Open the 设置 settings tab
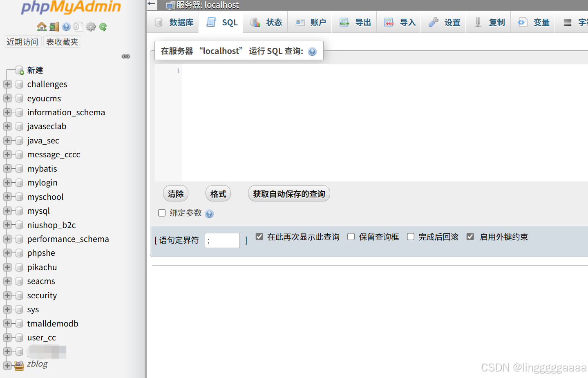The width and height of the screenshot is (588, 378). tap(444, 22)
